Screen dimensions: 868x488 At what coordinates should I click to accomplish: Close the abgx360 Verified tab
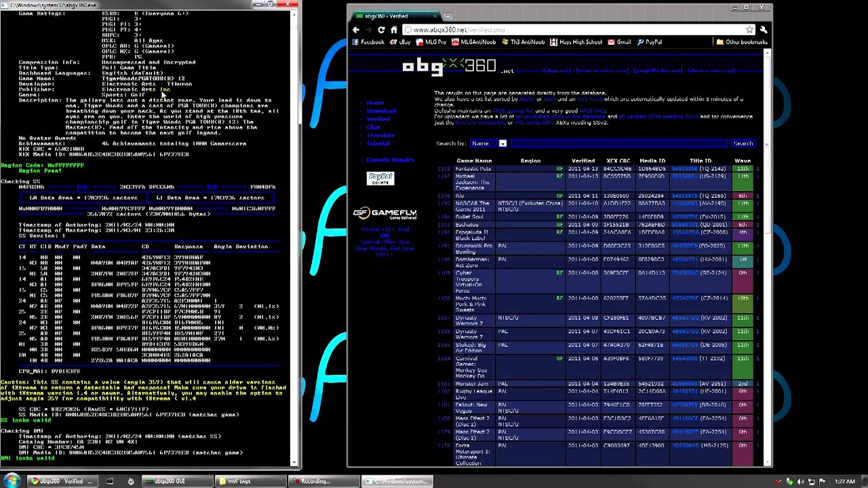pyautogui.click(x=434, y=16)
